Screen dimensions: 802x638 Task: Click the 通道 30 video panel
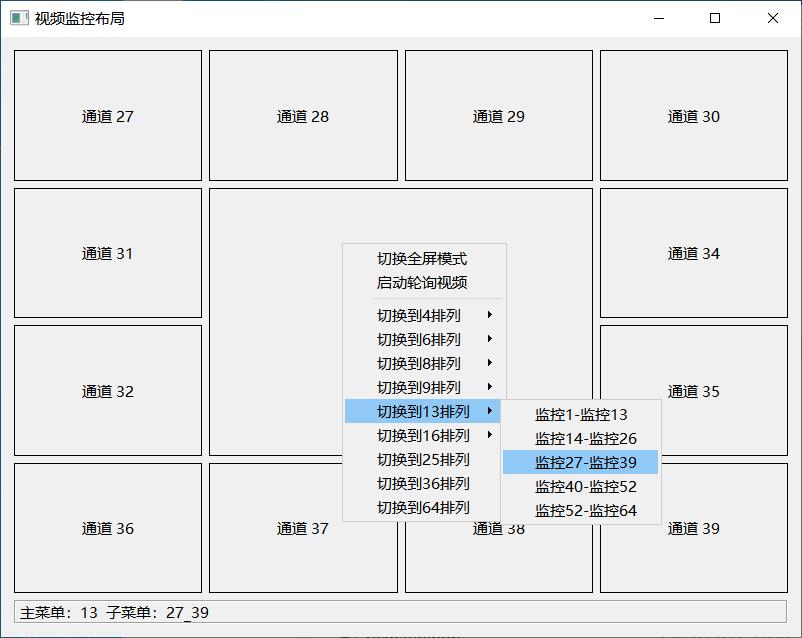click(x=693, y=116)
